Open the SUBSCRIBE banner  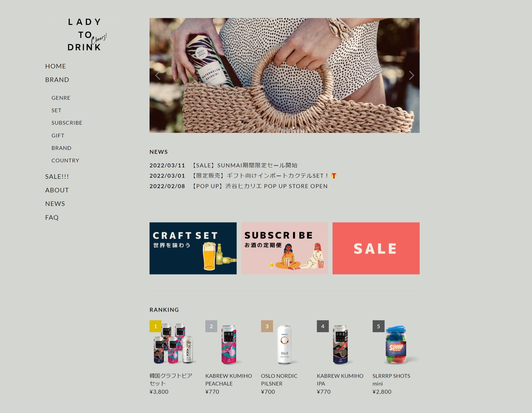click(x=284, y=248)
